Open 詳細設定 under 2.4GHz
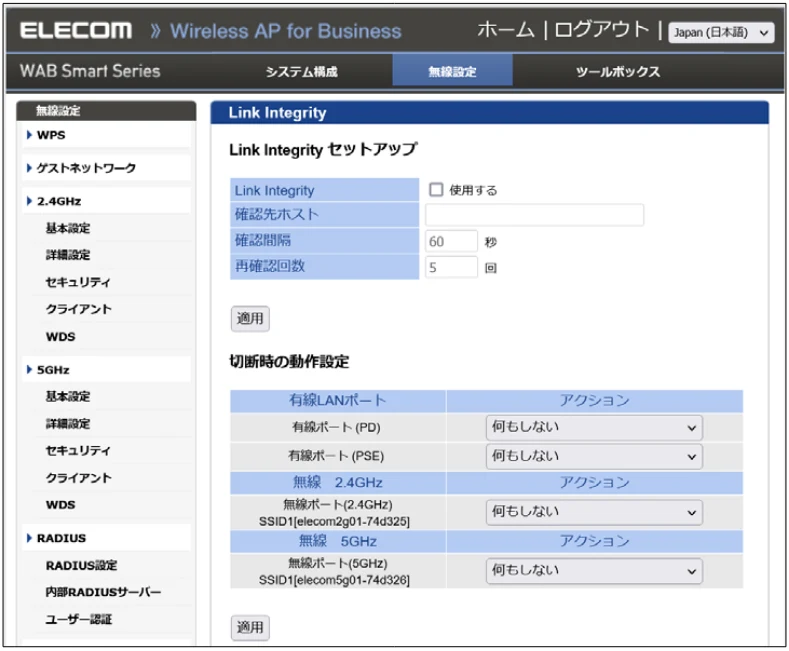Image resolution: width=789 pixels, height=651 pixels. (68, 255)
